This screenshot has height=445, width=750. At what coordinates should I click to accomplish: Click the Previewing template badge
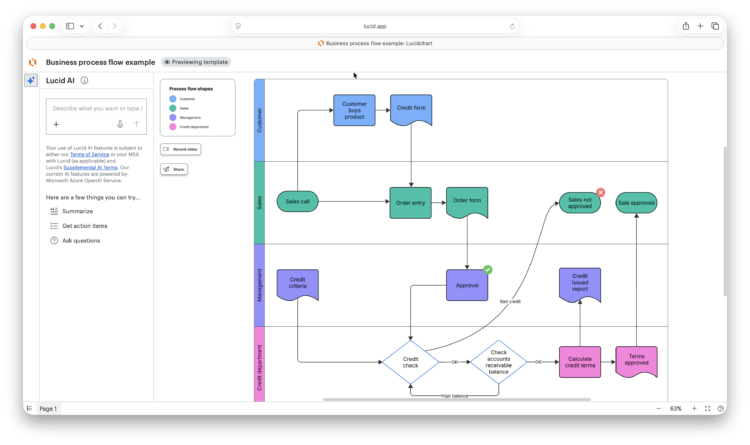point(196,62)
